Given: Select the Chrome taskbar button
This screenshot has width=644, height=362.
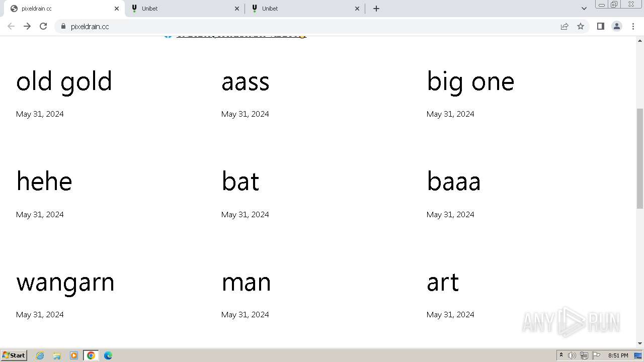Looking at the screenshot, I should [91, 355].
